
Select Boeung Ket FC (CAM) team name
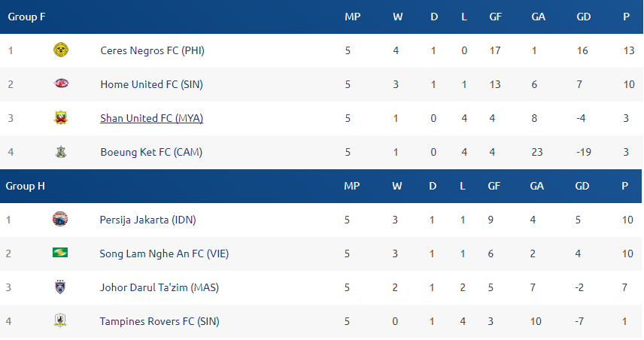click(151, 153)
